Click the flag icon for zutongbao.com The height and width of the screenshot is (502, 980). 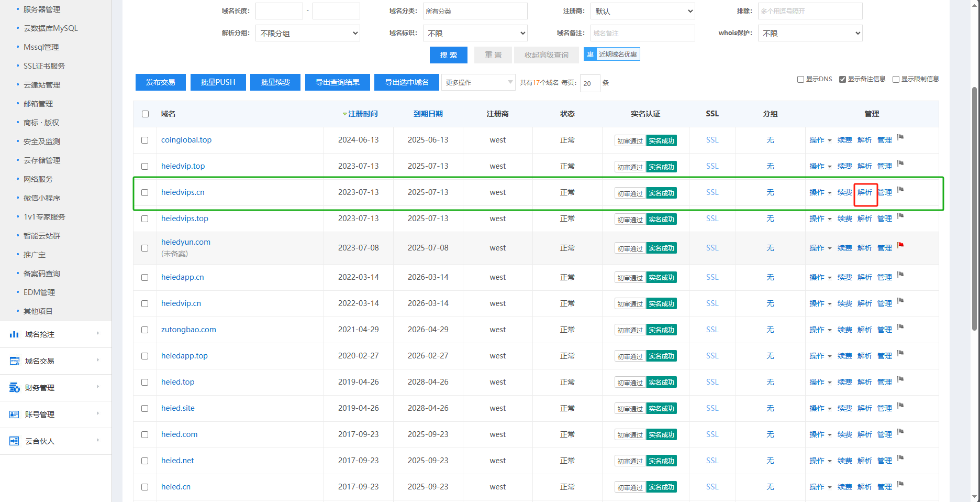click(x=900, y=327)
